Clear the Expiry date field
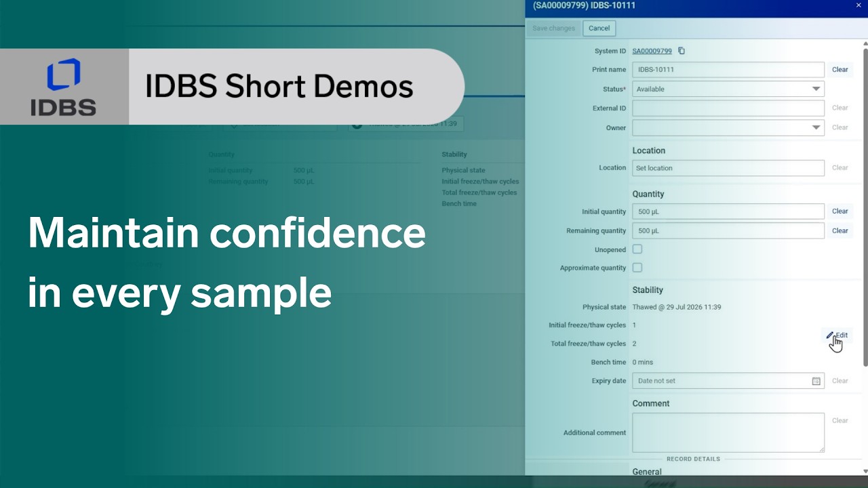Image resolution: width=868 pixels, height=488 pixels. (840, 381)
